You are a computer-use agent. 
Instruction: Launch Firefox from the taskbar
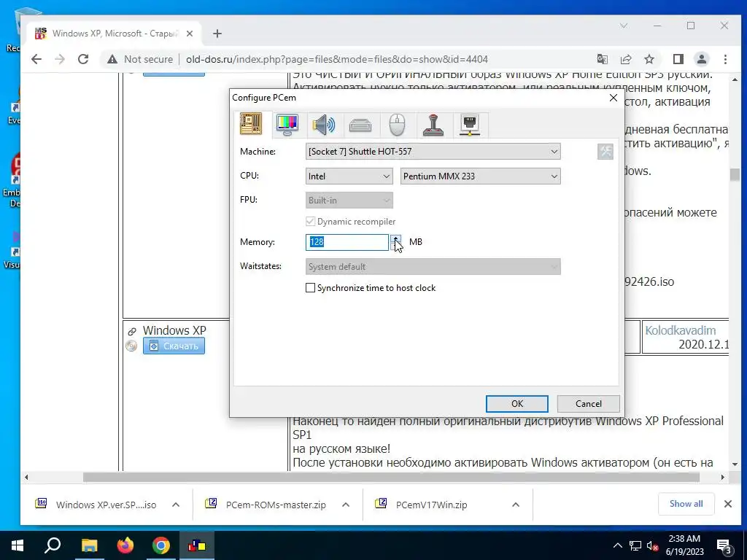coord(125,545)
